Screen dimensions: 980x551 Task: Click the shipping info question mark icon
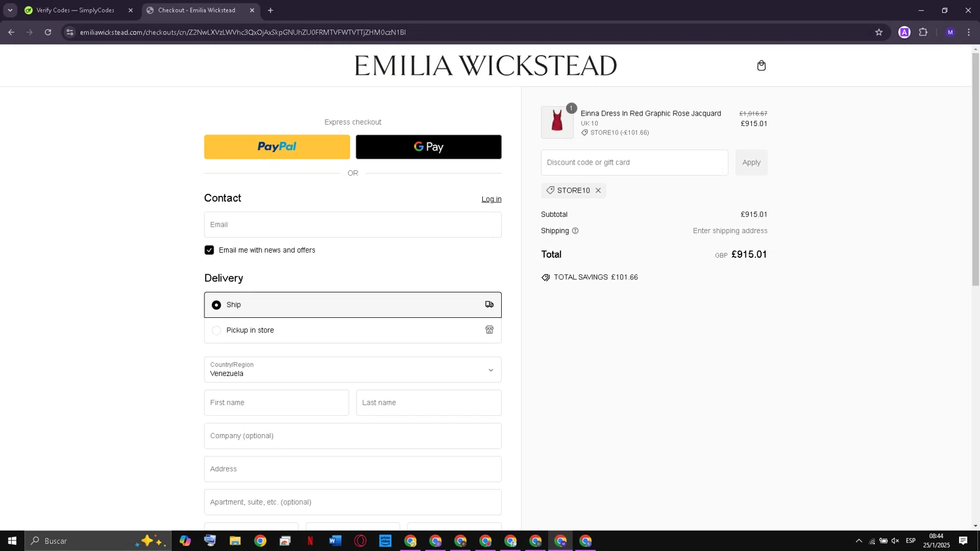pos(575,230)
